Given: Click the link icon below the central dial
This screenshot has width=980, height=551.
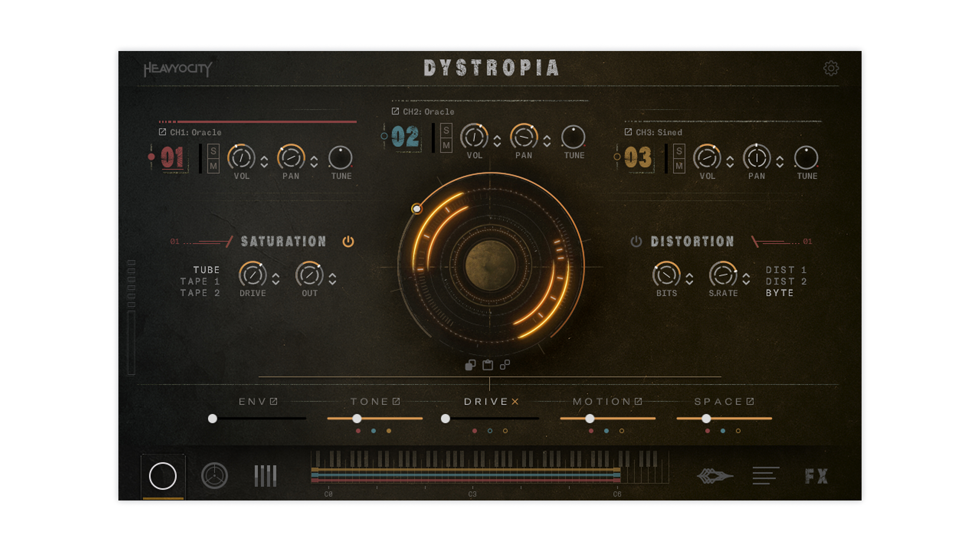Looking at the screenshot, I should coord(505,365).
